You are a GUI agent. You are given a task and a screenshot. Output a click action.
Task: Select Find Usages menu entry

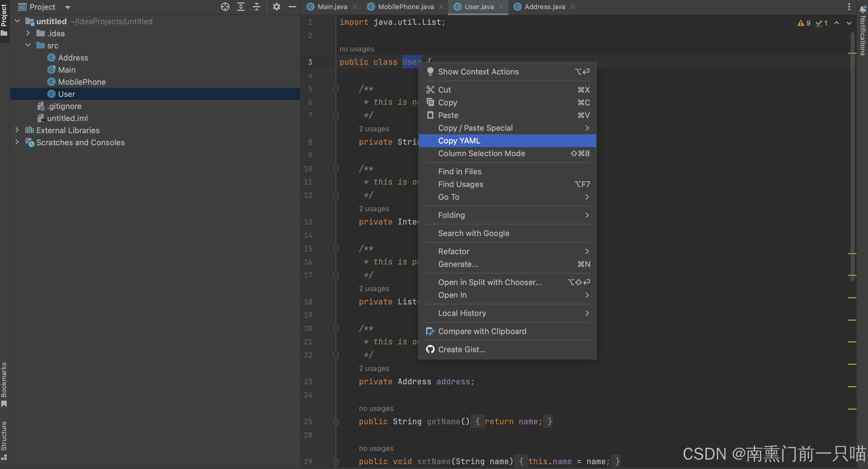507,184
